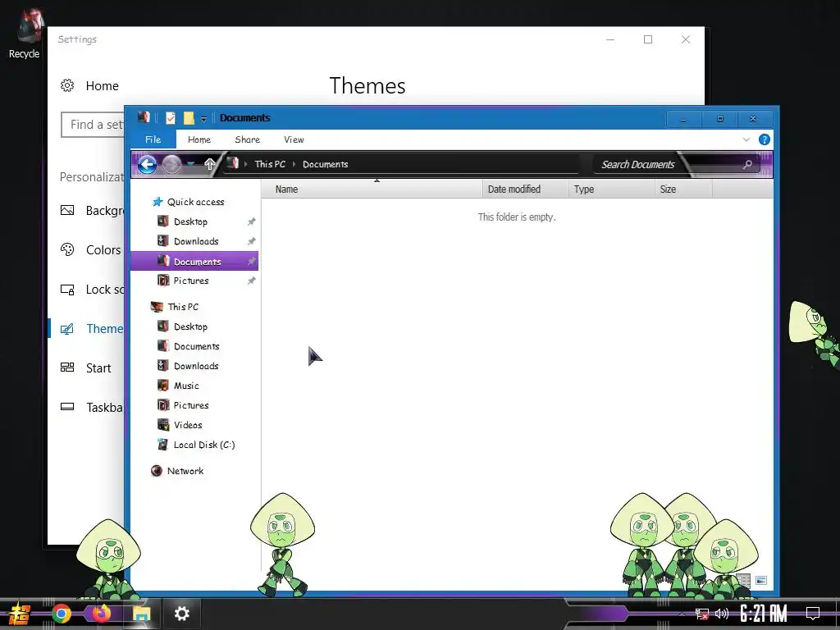This screenshot has width=840, height=630.
Task: Click the search magnifier icon
Action: tap(747, 164)
